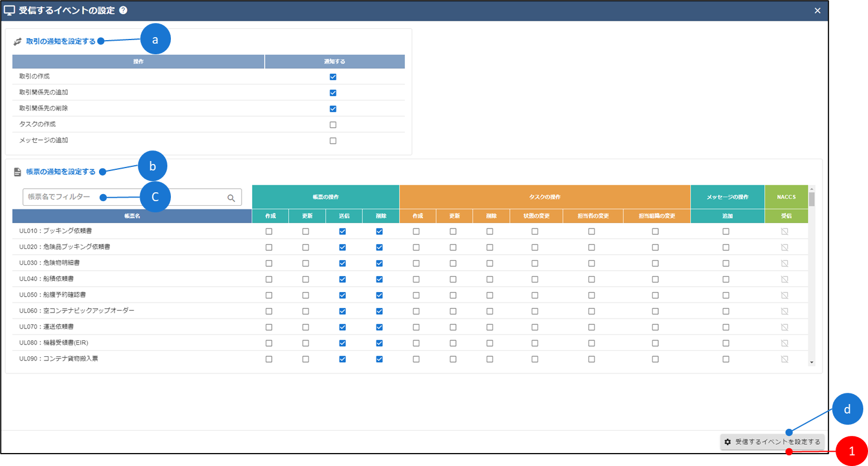868x466 pixels.
Task: Enable タスクの作成 notification checkbox
Action: click(x=333, y=124)
